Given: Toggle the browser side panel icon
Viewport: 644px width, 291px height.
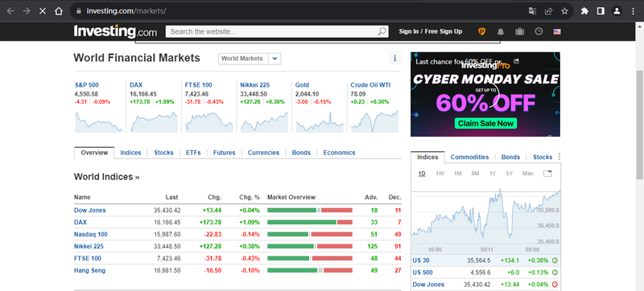Looking at the screenshot, I should pos(601,11).
